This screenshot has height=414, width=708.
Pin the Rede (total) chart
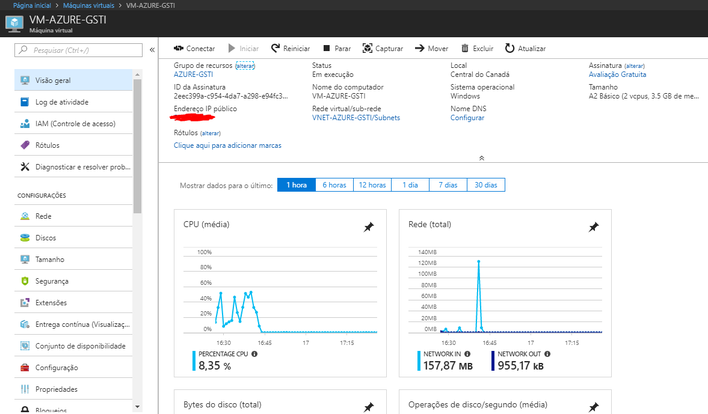click(x=594, y=227)
